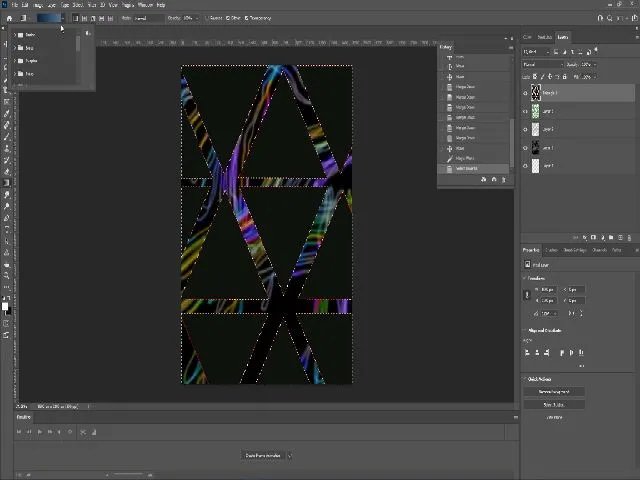The height and width of the screenshot is (480, 640).
Task: Expand the fourth gradient preset folder
Action: coord(15,74)
